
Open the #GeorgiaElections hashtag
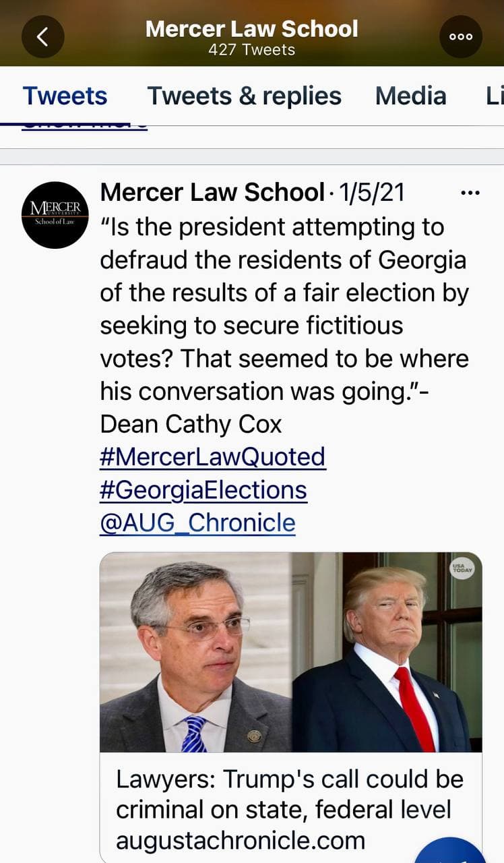[x=203, y=489]
